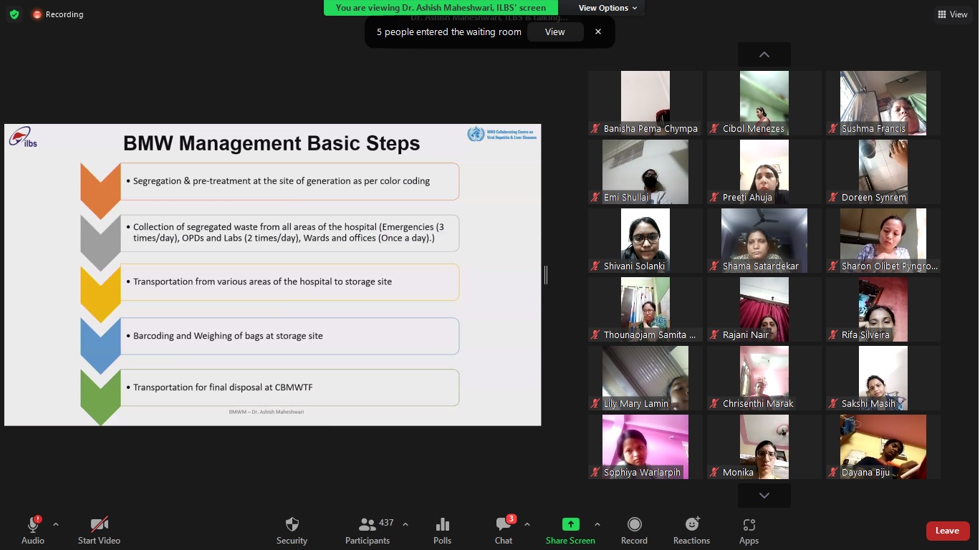
Task: Click 'Transportation for final disposal at CBMWTF' text
Action: (223, 387)
